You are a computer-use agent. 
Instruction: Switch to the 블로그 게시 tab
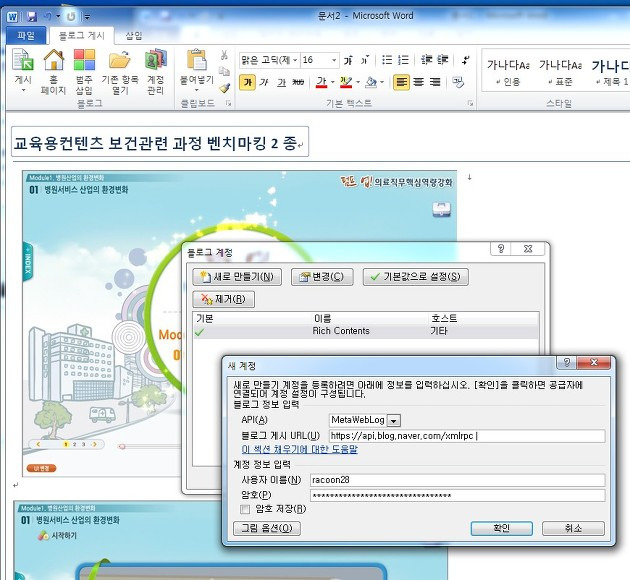tap(82, 36)
